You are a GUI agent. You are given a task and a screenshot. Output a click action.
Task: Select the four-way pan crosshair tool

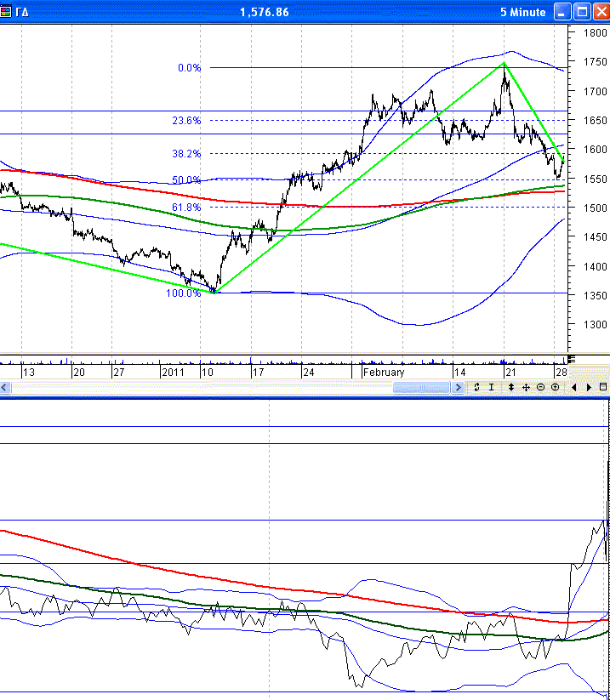click(x=526, y=387)
